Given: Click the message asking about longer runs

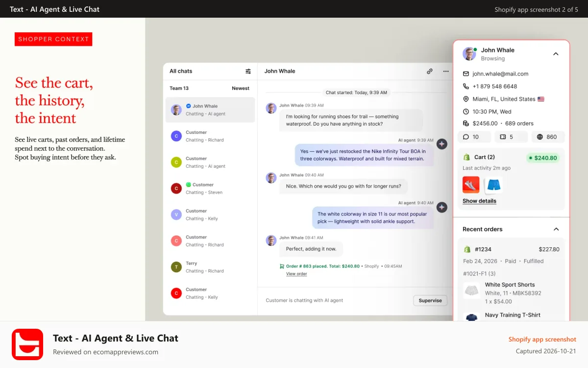Looking at the screenshot, I should (x=343, y=186).
